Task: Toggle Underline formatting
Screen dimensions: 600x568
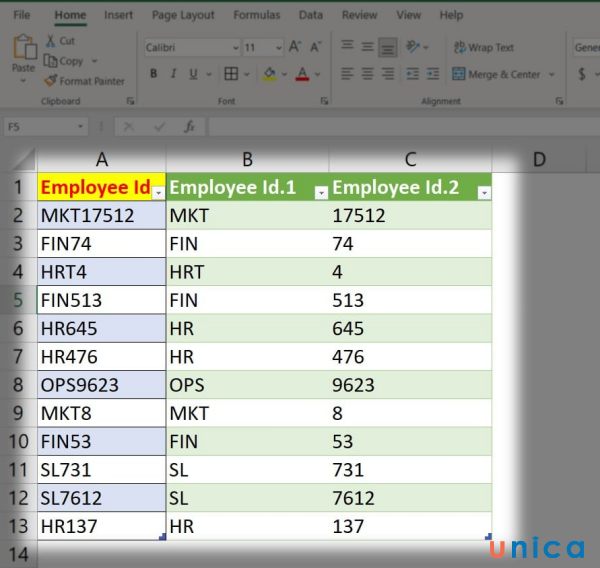Action: [x=193, y=73]
